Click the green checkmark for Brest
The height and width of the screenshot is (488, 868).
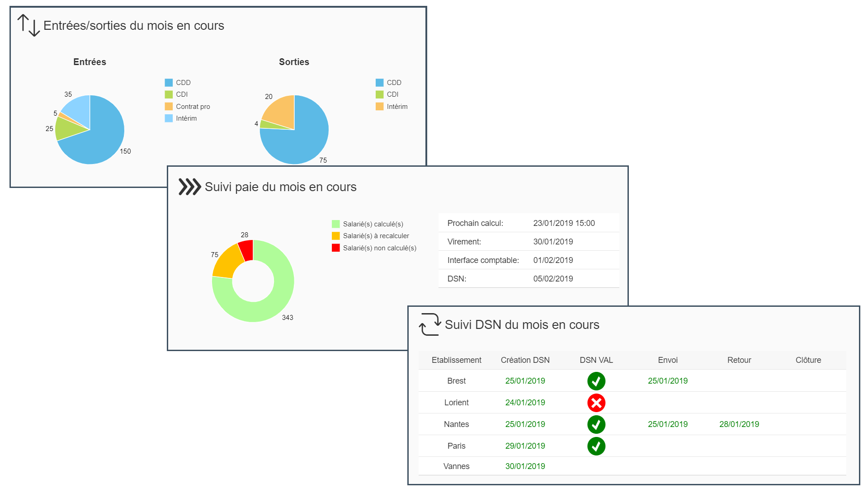[596, 381]
